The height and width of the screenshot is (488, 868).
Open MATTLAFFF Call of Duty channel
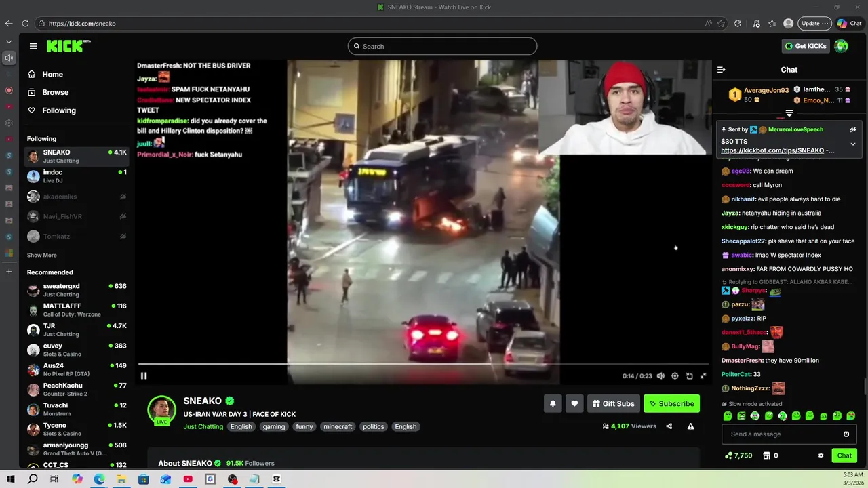click(x=77, y=310)
